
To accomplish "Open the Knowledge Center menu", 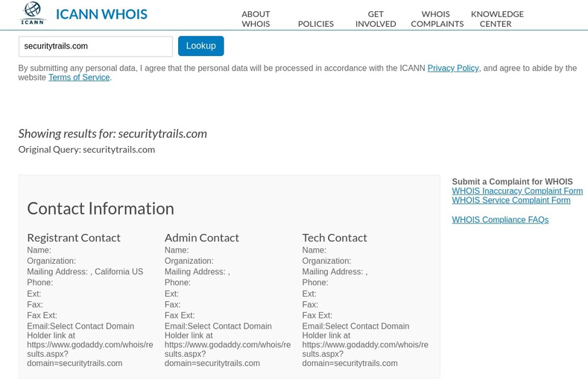I will pyautogui.click(x=497, y=19).
